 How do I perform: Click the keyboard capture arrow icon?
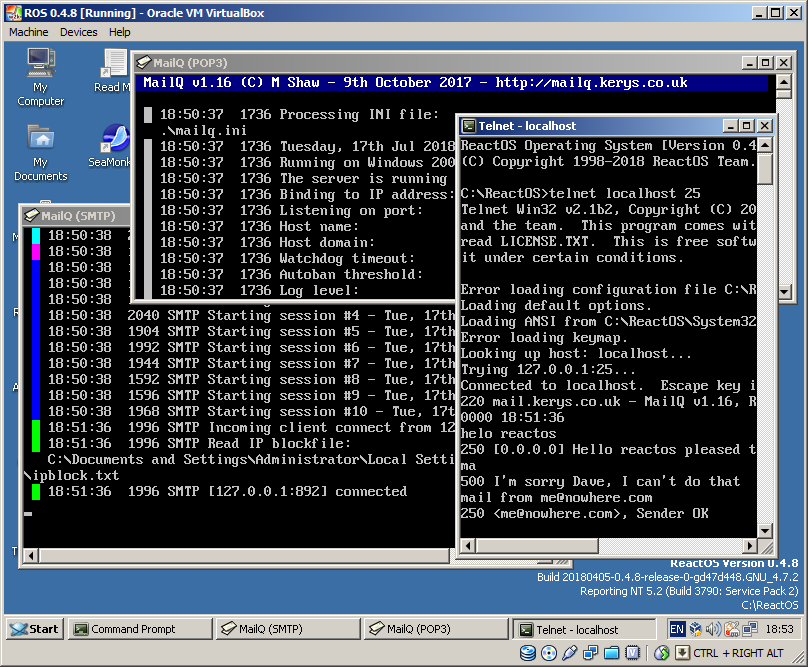[682, 653]
